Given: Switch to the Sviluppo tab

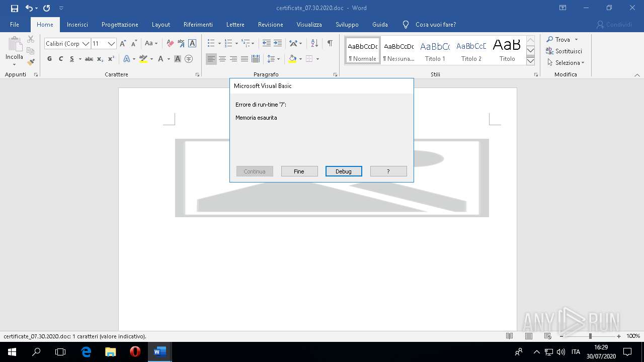Looking at the screenshot, I should coord(347,25).
